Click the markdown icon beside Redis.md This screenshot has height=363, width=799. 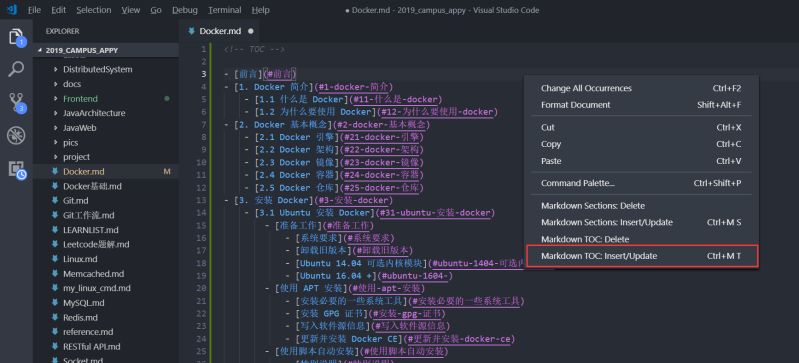(55, 318)
